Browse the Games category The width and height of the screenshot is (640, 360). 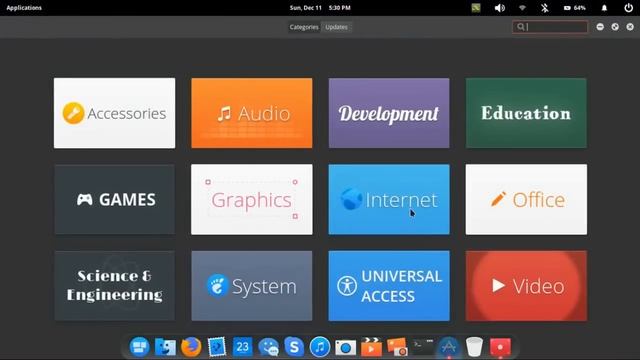114,200
